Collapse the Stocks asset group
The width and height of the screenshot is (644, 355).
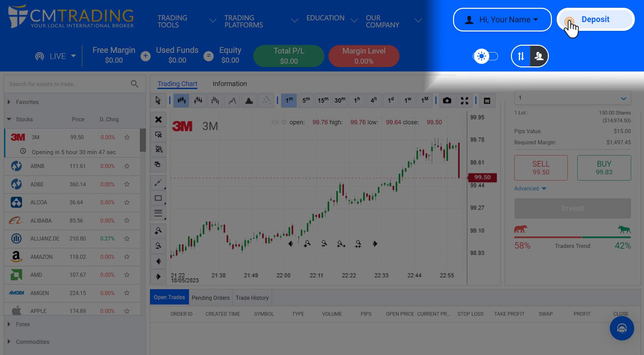click(9, 119)
